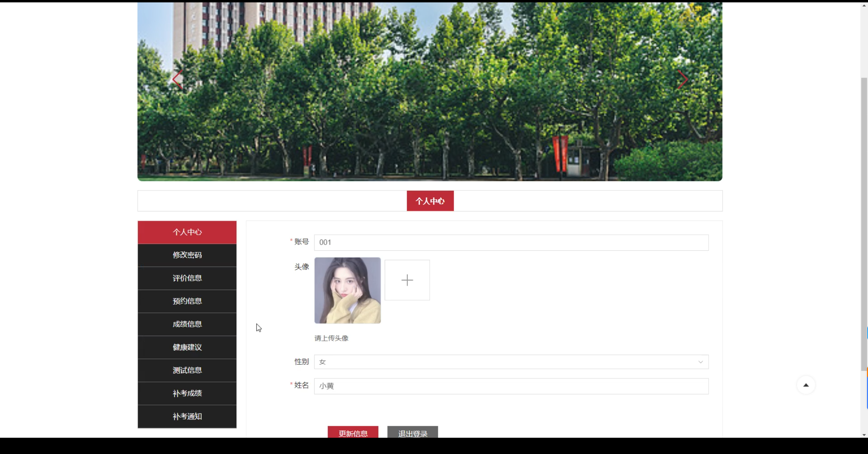This screenshot has width=868, height=454.
Task: Click the uploaded avatar photo thumbnail
Action: point(347,290)
